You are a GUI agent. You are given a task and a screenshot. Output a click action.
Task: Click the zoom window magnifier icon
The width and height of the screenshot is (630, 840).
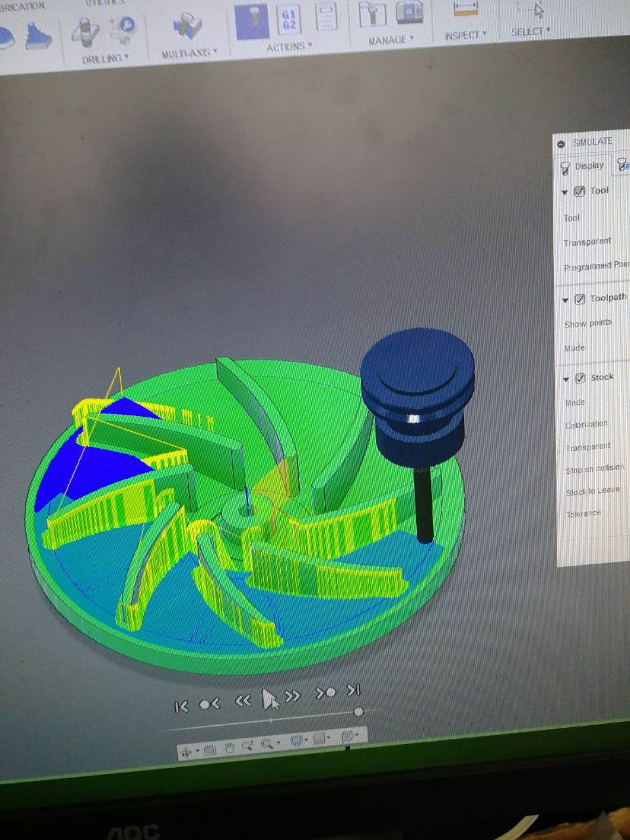pos(266,744)
